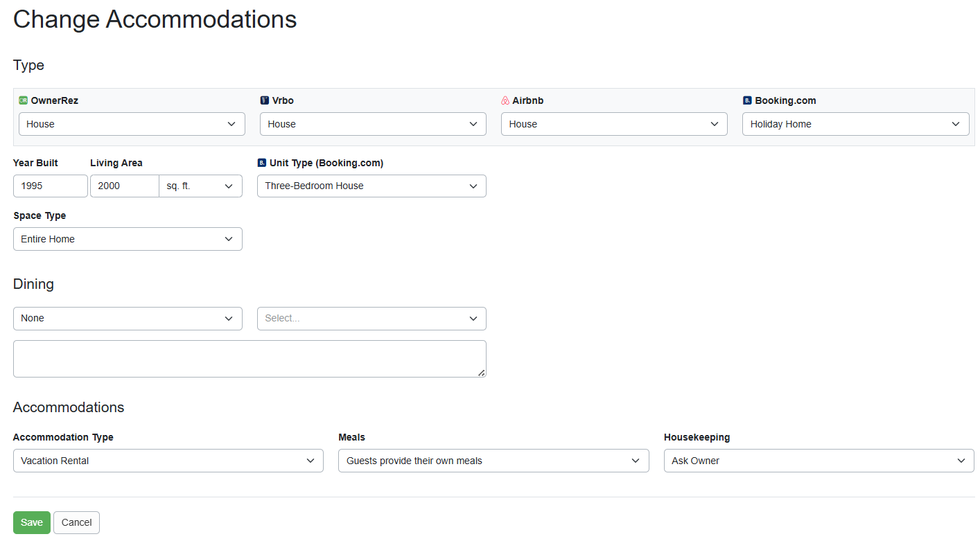
Task: Click the Airbnb platform icon
Action: 505,100
